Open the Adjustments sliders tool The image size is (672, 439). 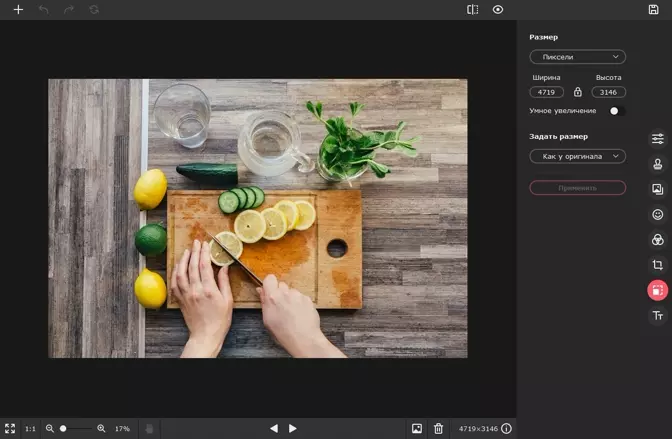(657, 138)
